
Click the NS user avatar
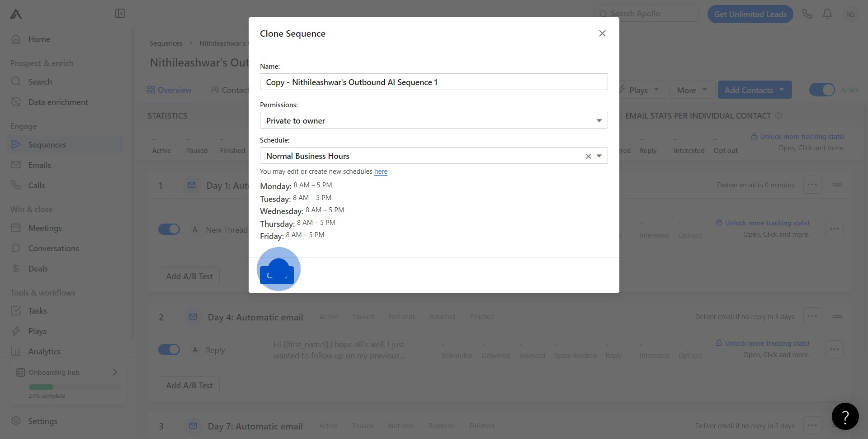(850, 14)
